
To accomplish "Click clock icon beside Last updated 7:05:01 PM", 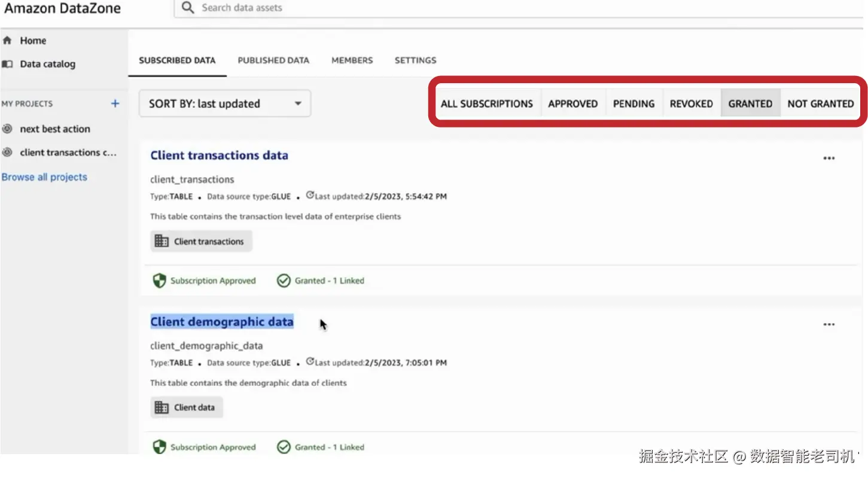I will [x=310, y=361].
